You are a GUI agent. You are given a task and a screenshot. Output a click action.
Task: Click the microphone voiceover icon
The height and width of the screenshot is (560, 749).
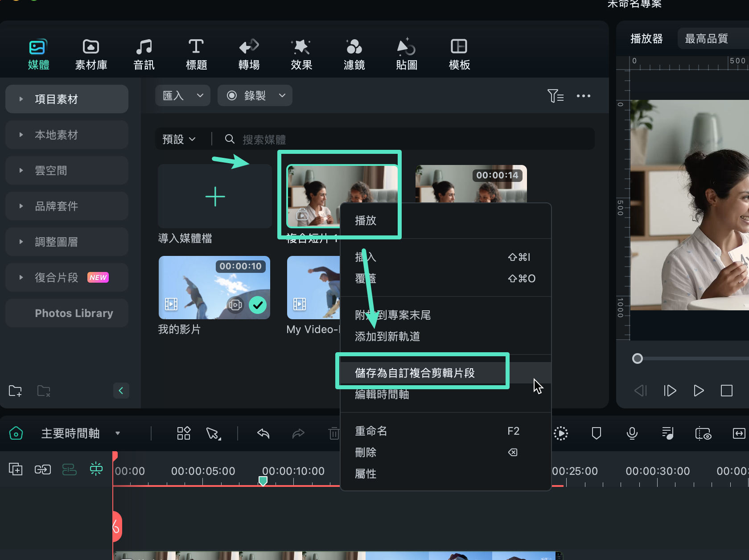point(632,433)
